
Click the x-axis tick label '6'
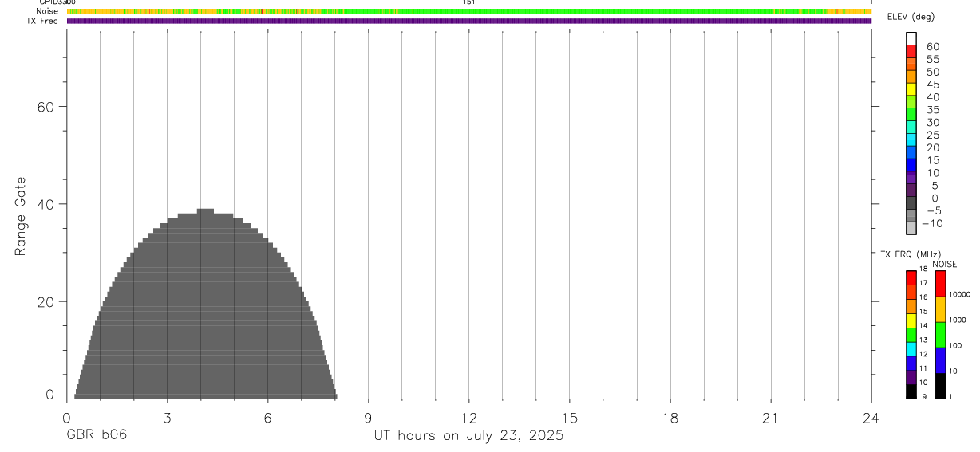pos(268,418)
